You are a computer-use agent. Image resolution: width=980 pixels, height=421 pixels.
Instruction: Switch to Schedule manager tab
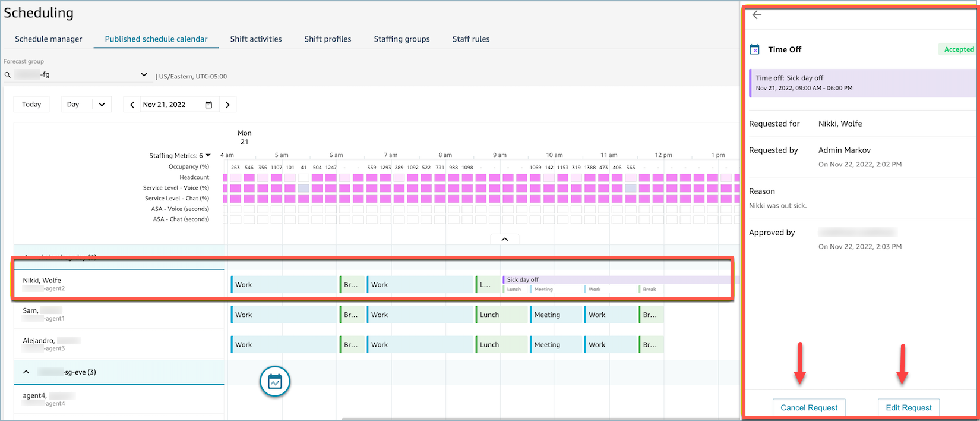tap(49, 39)
